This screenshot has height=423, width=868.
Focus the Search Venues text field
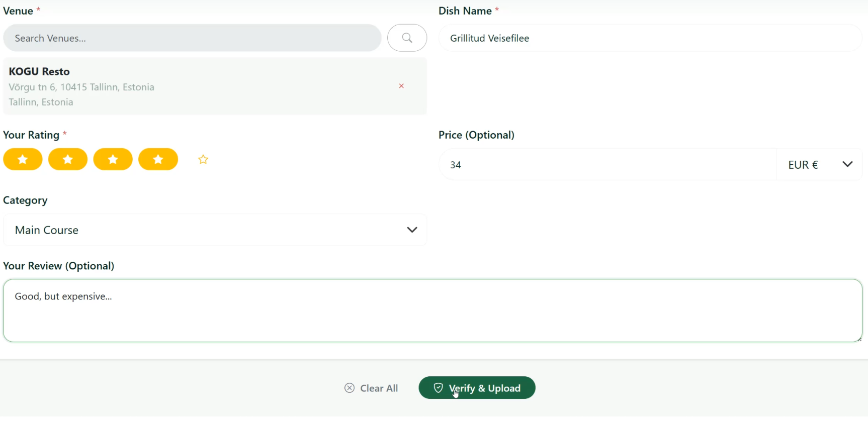click(x=192, y=38)
